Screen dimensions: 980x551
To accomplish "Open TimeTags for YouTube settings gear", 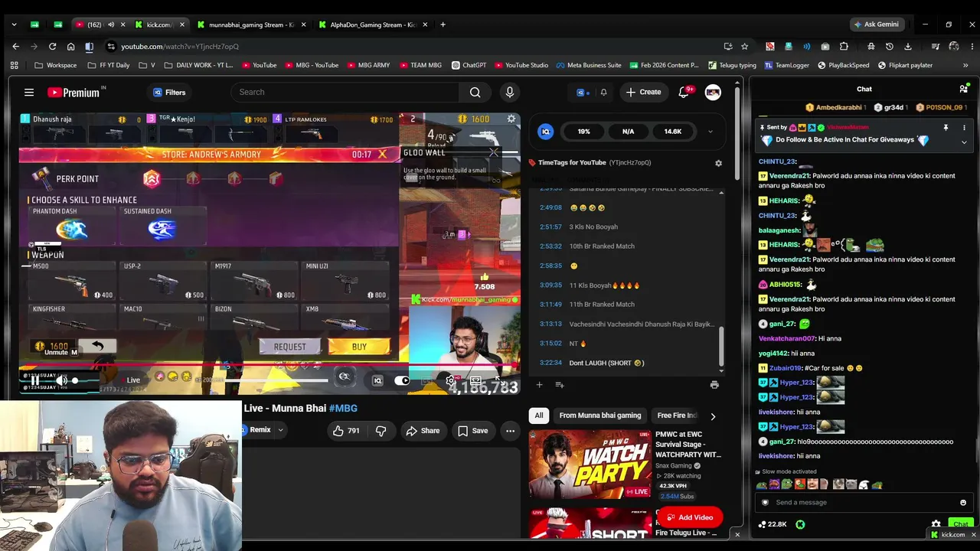I will (x=718, y=163).
